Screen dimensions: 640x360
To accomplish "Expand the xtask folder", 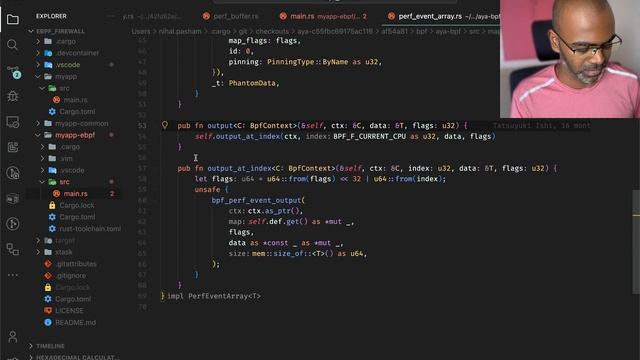I will (x=38, y=252).
